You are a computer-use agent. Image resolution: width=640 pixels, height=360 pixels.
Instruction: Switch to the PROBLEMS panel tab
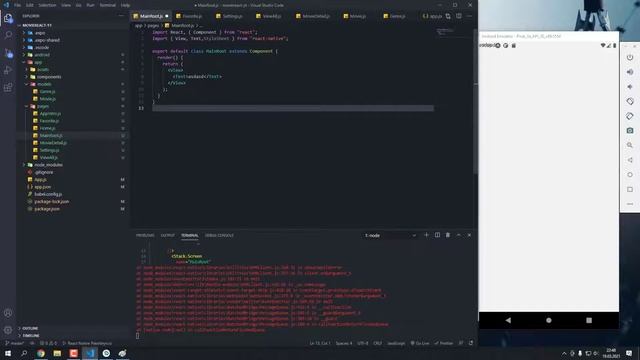click(145, 236)
